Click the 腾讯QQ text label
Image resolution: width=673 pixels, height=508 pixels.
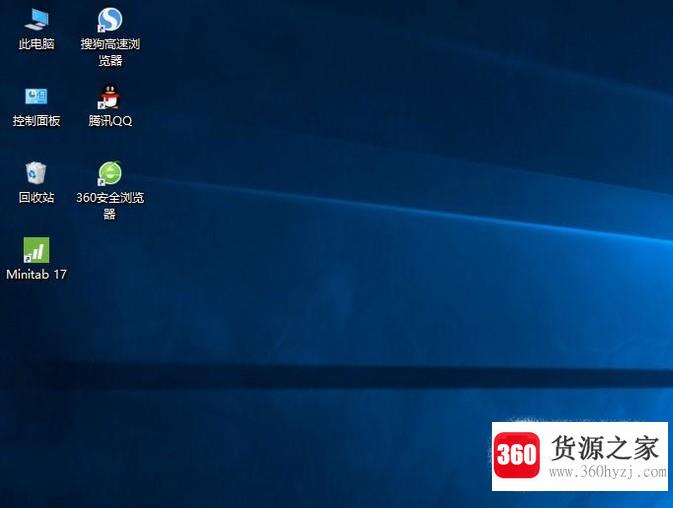[110, 121]
